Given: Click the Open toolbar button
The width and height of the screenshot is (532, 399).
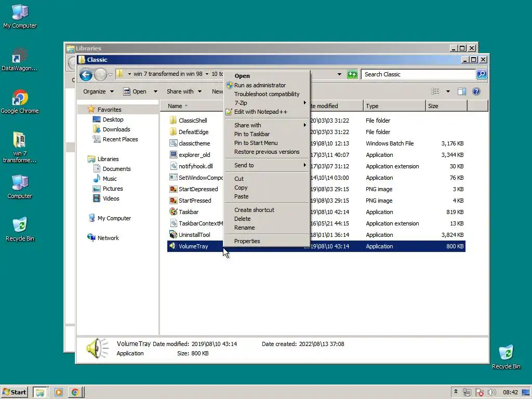Looking at the screenshot, I should (135, 91).
